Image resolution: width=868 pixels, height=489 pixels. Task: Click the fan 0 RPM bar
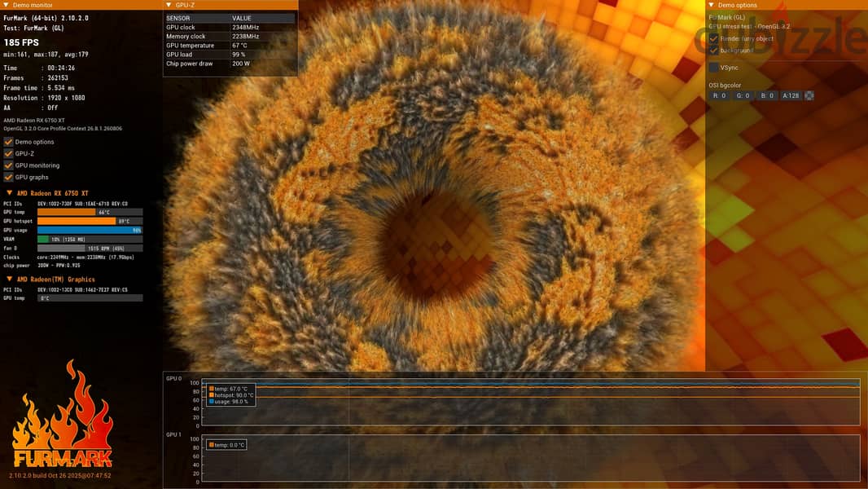click(90, 248)
